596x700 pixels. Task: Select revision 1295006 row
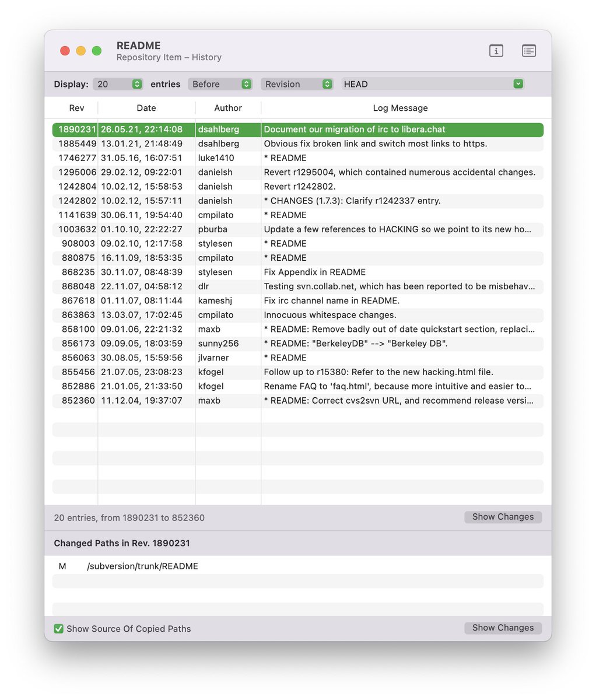click(x=297, y=172)
